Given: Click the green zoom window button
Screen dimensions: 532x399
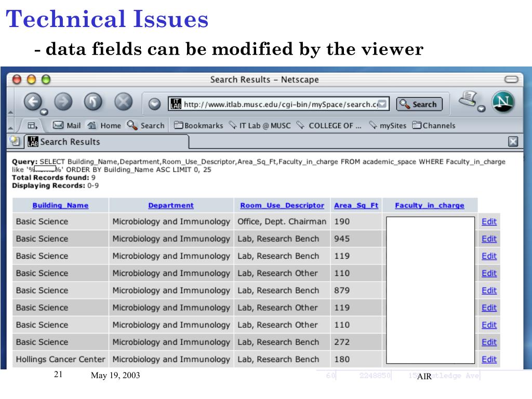Looking at the screenshot, I should (46, 79).
